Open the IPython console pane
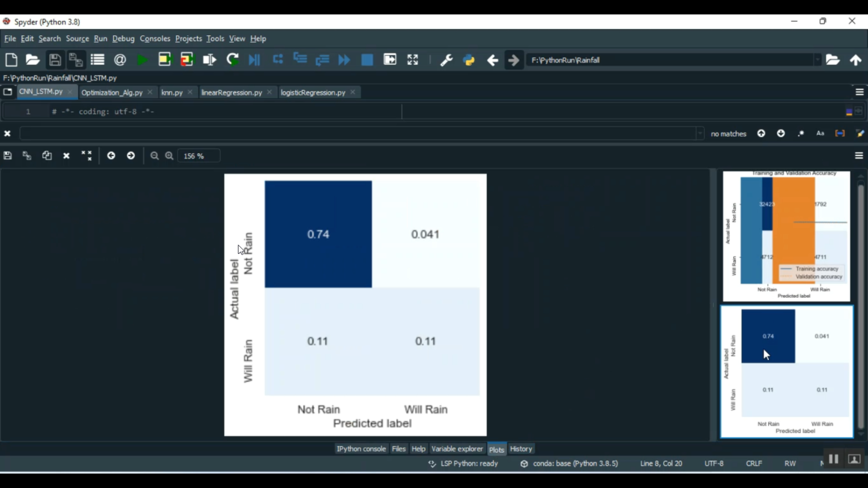The height and width of the screenshot is (488, 868). pyautogui.click(x=361, y=449)
